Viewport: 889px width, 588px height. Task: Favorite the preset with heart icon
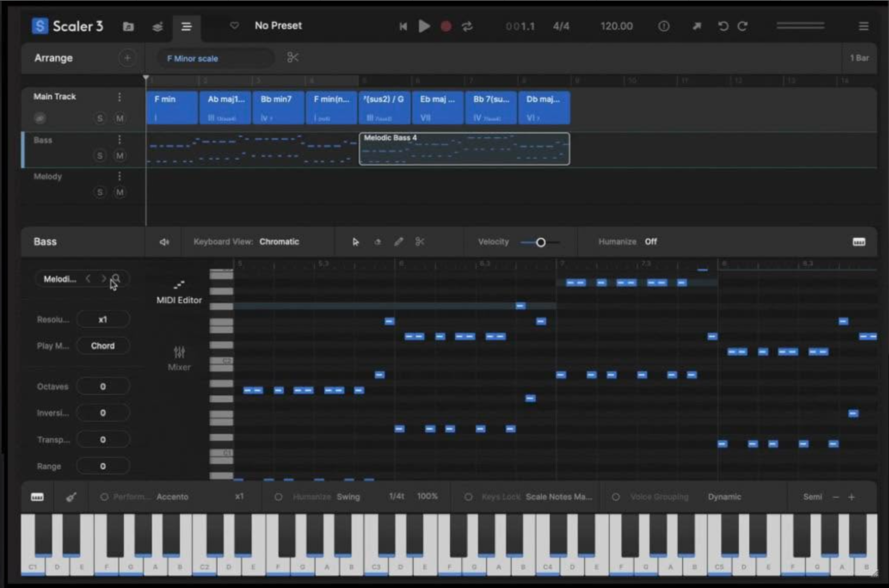pos(234,26)
